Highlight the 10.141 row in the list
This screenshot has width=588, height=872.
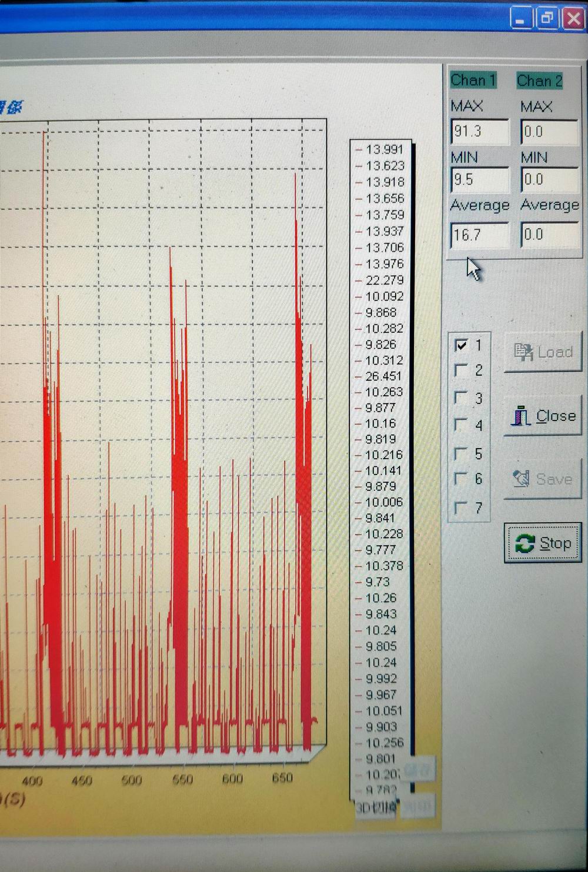tap(383, 471)
